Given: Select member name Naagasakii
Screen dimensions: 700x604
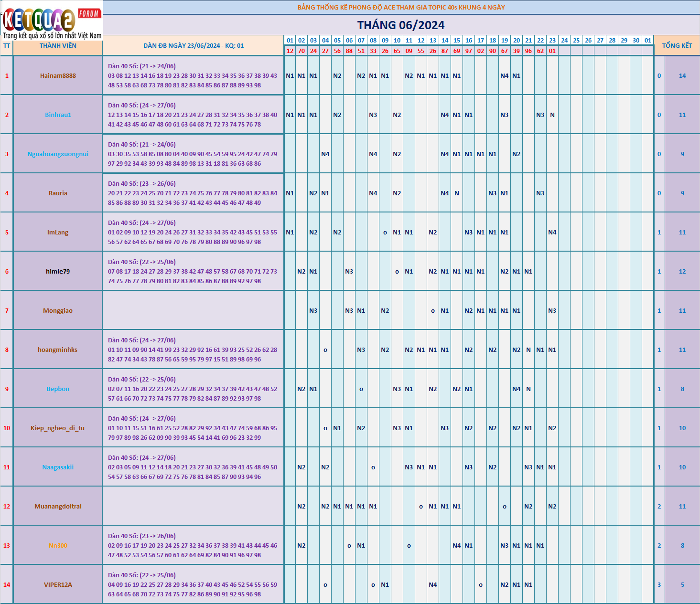Looking at the screenshot, I should click(x=58, y=467).
